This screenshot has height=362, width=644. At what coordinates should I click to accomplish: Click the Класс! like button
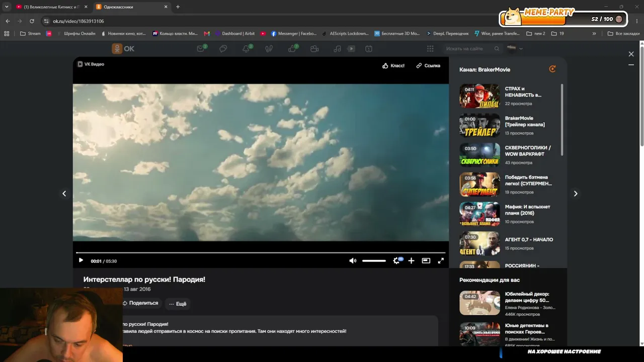[393, 65]
